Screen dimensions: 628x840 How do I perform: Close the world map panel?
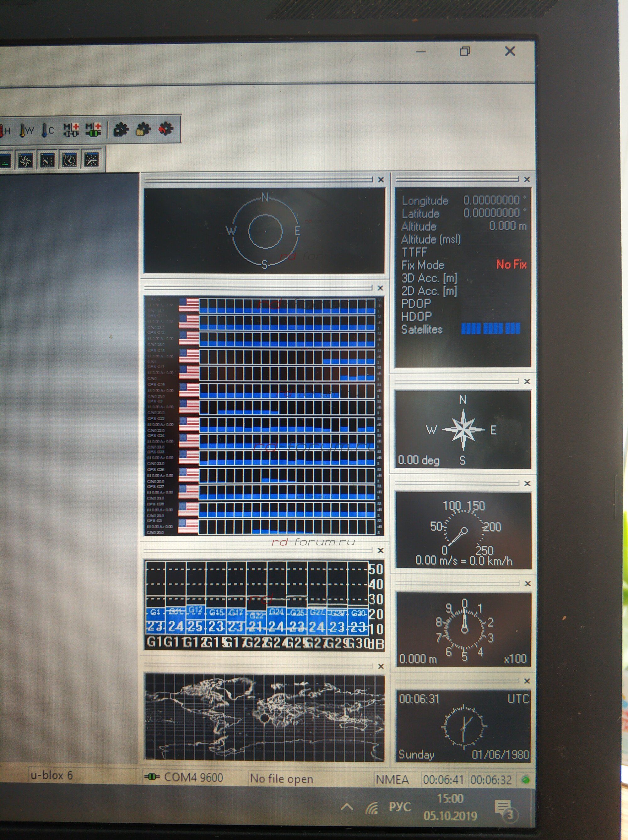[x=381, y=666]
